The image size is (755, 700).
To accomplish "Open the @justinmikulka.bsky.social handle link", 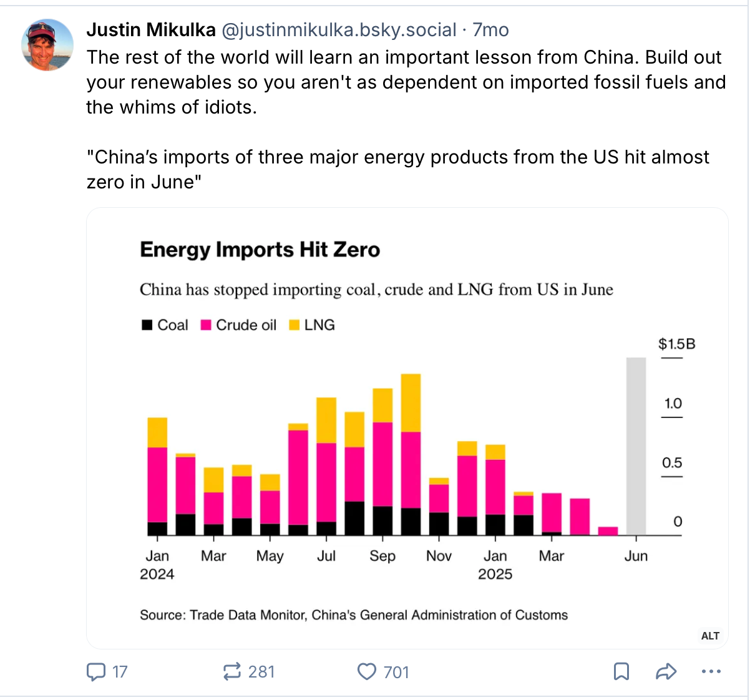I will (339, 29).
